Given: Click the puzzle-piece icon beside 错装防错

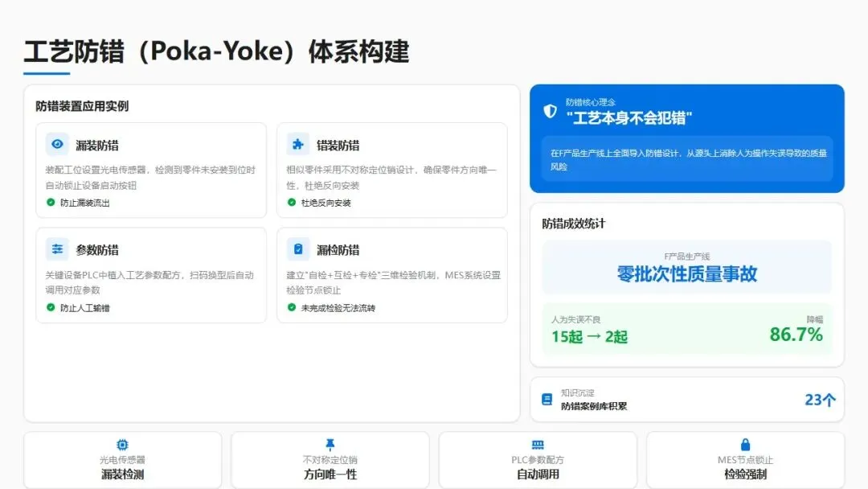Looking at the screenshot, I should [298, 144].
